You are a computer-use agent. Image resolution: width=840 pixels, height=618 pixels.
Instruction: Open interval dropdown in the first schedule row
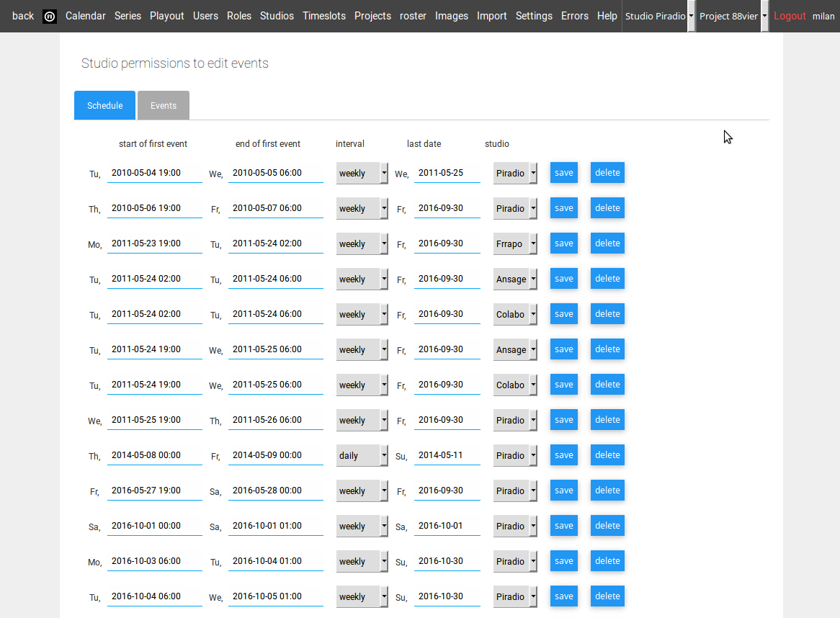[x=362, y=174]
